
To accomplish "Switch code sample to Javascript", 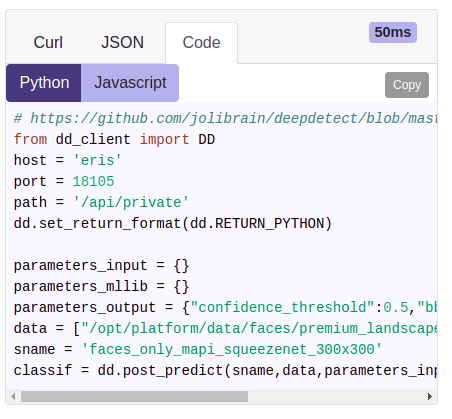I will (x=130, y=83).
